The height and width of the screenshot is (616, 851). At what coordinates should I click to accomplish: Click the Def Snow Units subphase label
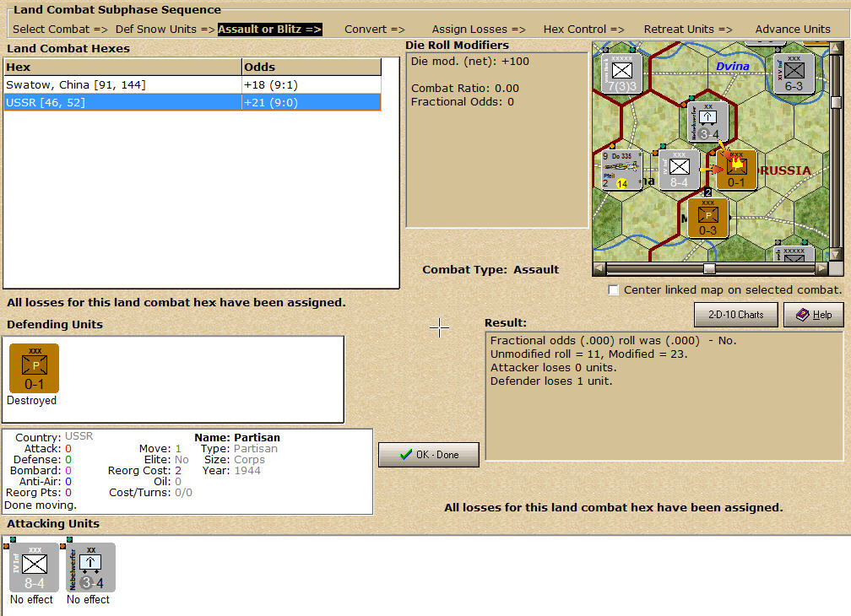[x=165, y=30]
